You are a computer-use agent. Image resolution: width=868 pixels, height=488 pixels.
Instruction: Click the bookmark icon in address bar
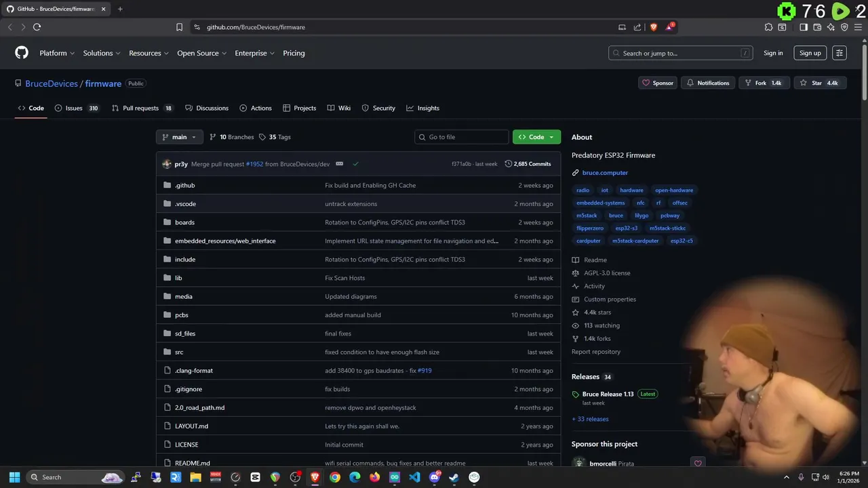pos(179,27)
